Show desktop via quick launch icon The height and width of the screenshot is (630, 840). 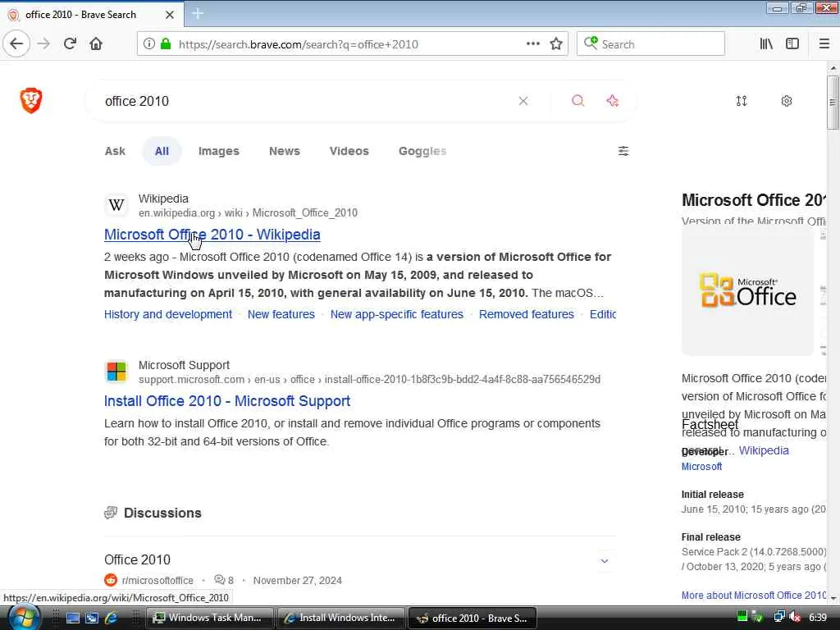pyautogui.click(x=73, y=619)
